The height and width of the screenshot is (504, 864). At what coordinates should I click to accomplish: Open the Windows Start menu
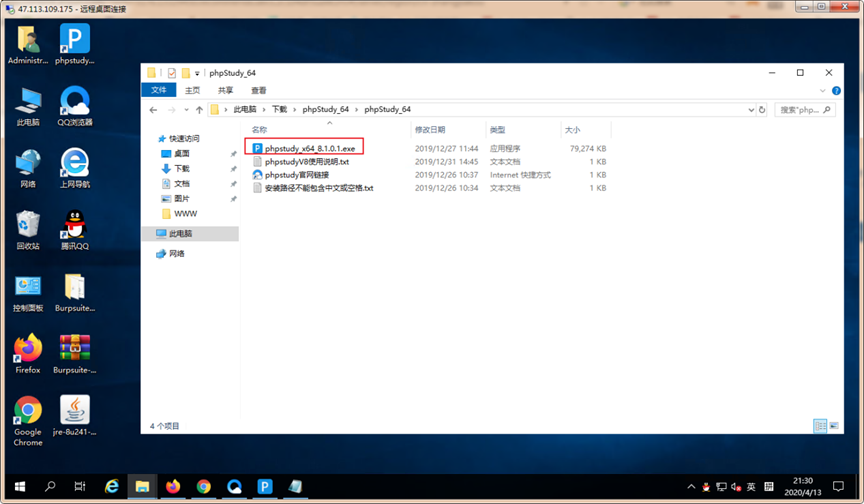pyautogui.click(x=20, y=486)
